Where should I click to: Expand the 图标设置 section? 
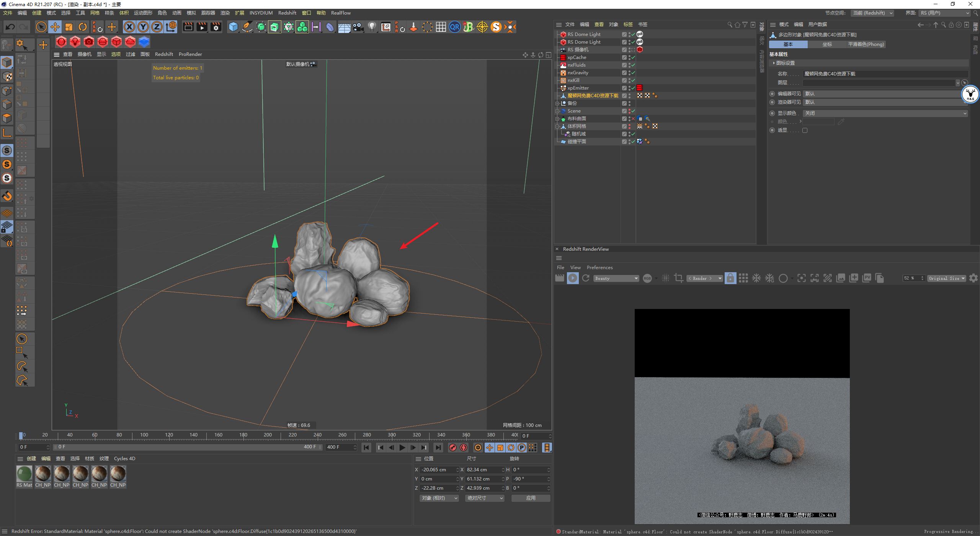pyautogui.click(x=774, y=63)
